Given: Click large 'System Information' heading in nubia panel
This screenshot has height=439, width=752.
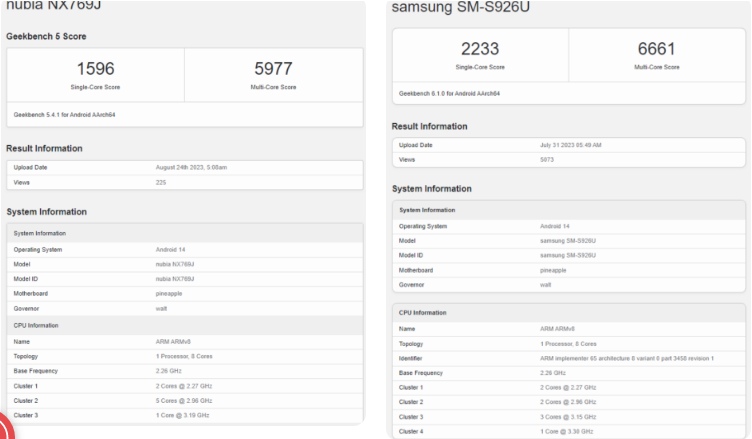Looking at the screenshot, I should (47, 212).
